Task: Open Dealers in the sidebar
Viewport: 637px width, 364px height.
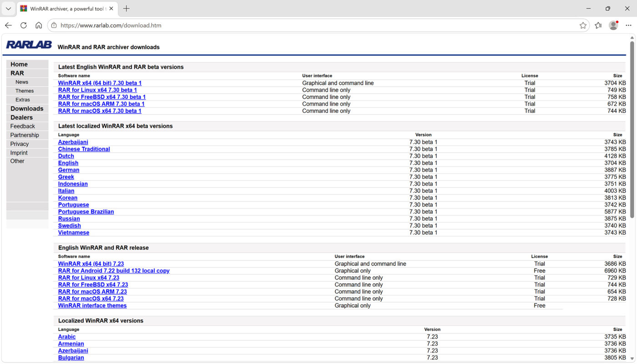Action: click(21, 117)
